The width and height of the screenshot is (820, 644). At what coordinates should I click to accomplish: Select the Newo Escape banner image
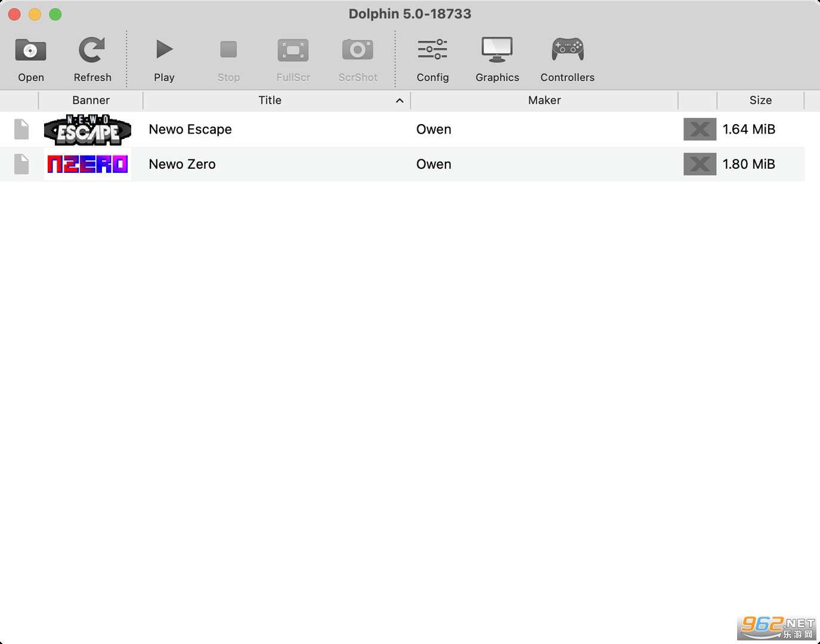click(x=88, y=129)
